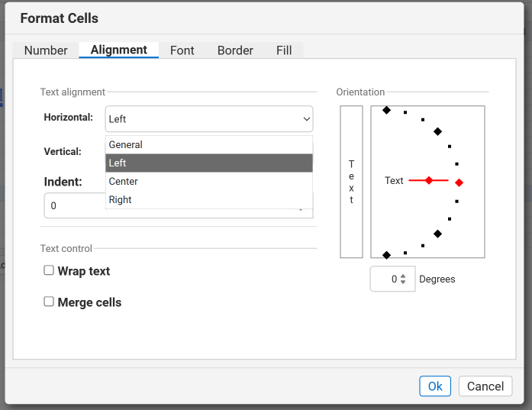Open the Fill tab
The image size is (532, 410).
pos(284,50)
